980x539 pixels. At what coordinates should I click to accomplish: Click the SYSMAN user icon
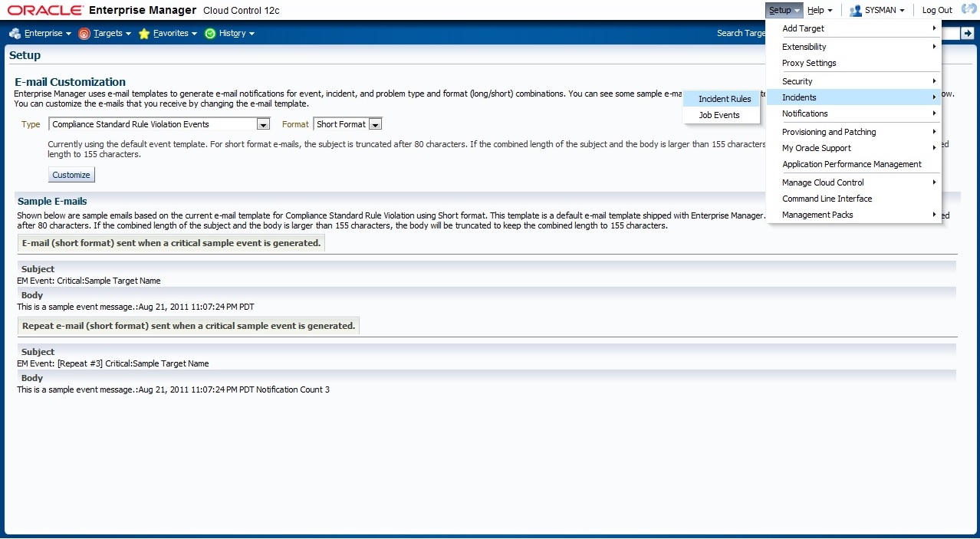click(x=856, y=11)
